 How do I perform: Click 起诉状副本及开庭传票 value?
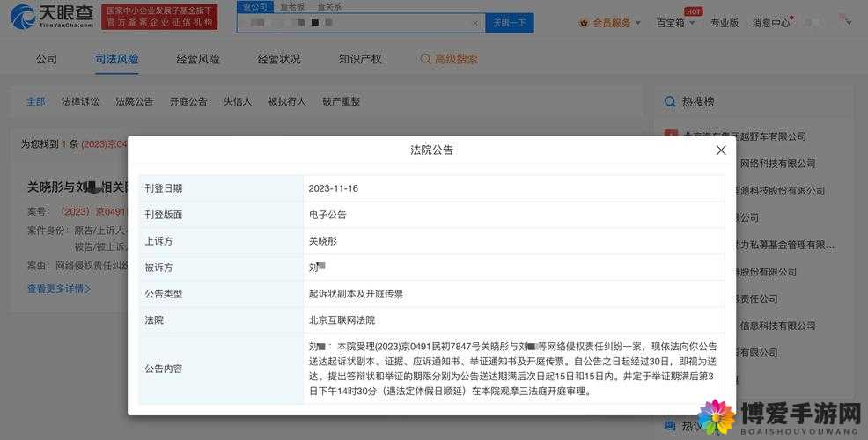356,294
